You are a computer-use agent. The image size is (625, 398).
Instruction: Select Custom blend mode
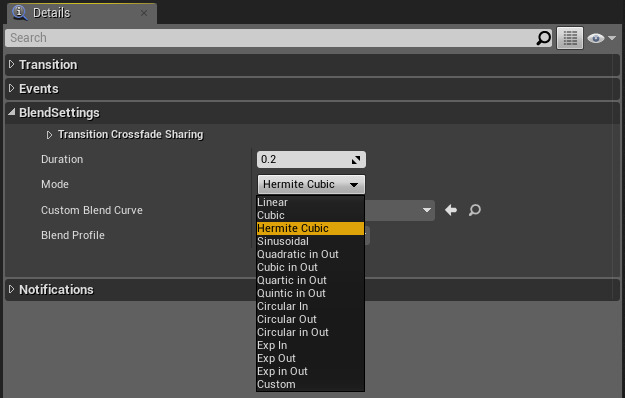click(311, 384)
